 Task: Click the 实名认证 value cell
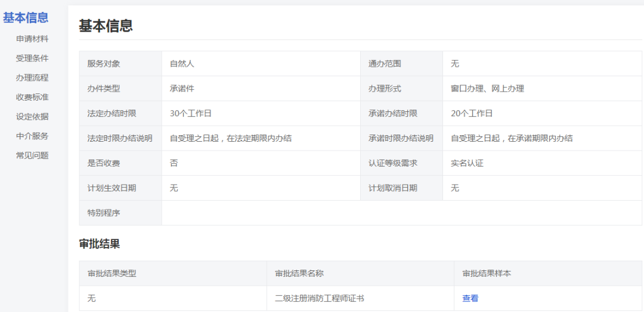467,163
